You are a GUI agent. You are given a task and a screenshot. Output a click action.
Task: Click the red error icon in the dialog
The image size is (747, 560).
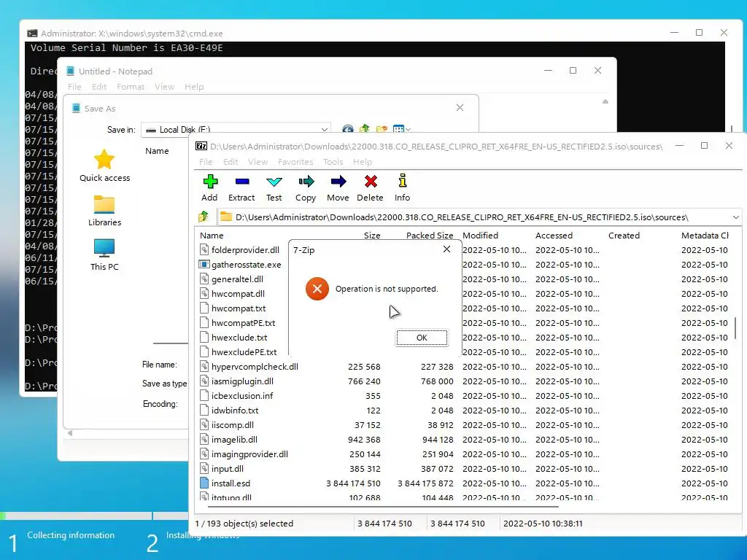click(x=317, y=289)
